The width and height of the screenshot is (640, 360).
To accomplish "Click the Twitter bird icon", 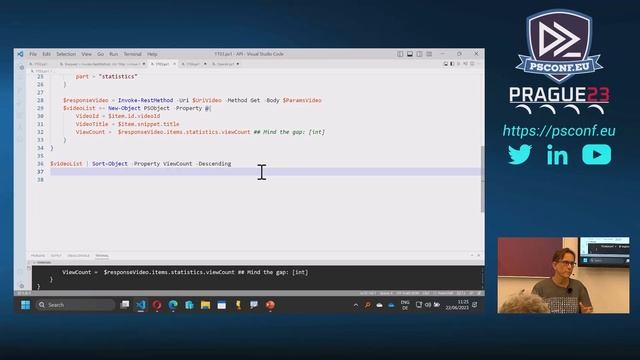I will tap(520, 154).
